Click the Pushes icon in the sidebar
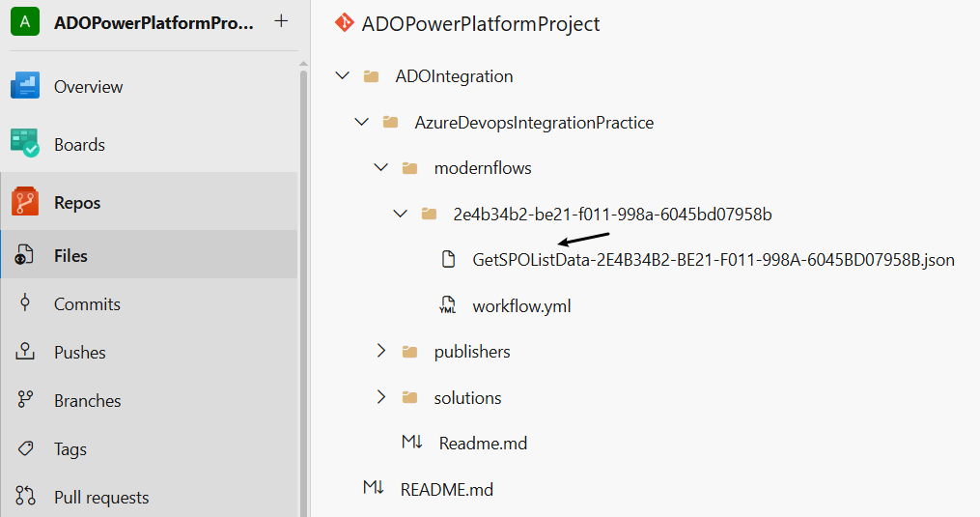 25,351
